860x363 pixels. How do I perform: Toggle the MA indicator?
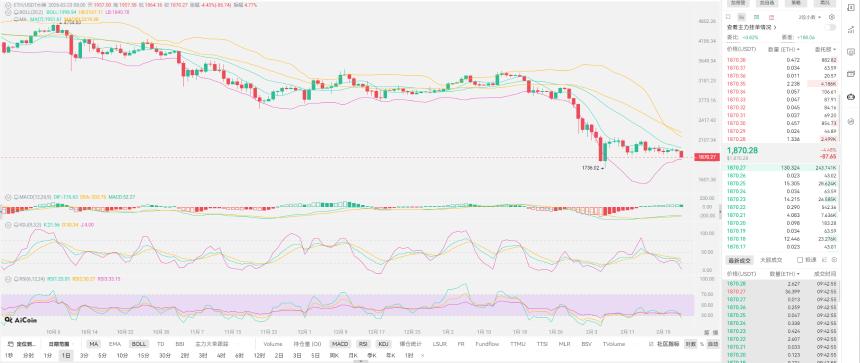[x=94, y=344]
